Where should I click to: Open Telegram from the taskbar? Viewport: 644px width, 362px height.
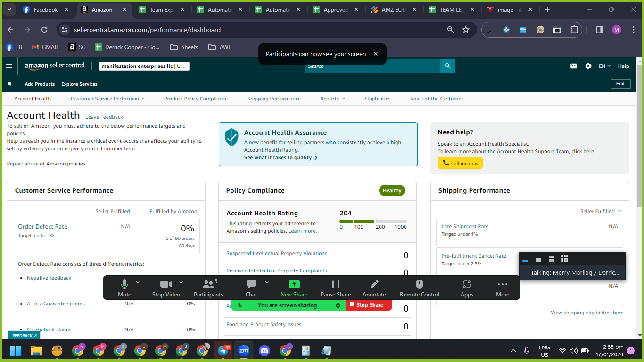tap(223, 351)
